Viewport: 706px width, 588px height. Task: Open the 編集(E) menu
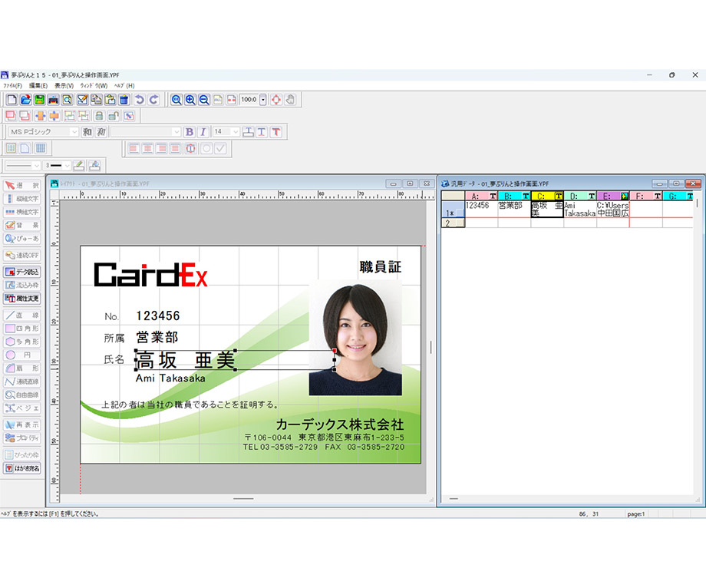[x=38, y=85]
